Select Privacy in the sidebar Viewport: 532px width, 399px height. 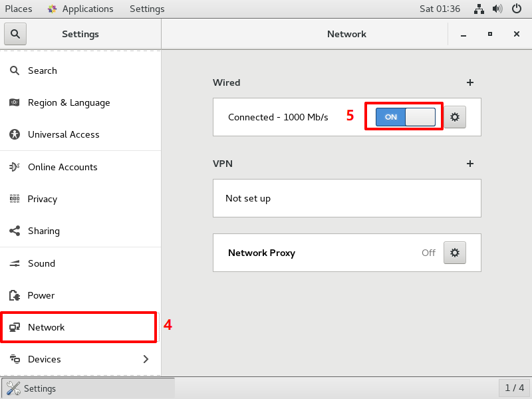(43, 199)
